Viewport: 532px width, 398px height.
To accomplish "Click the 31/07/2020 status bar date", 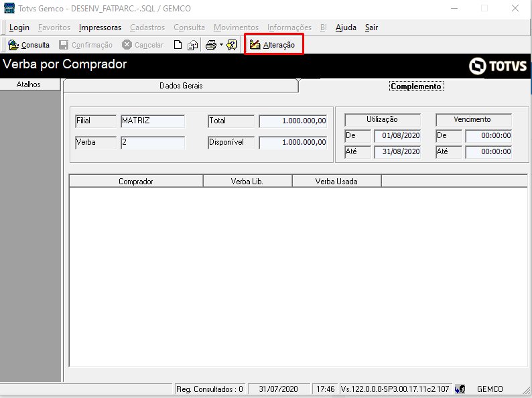I will [278, 389].
